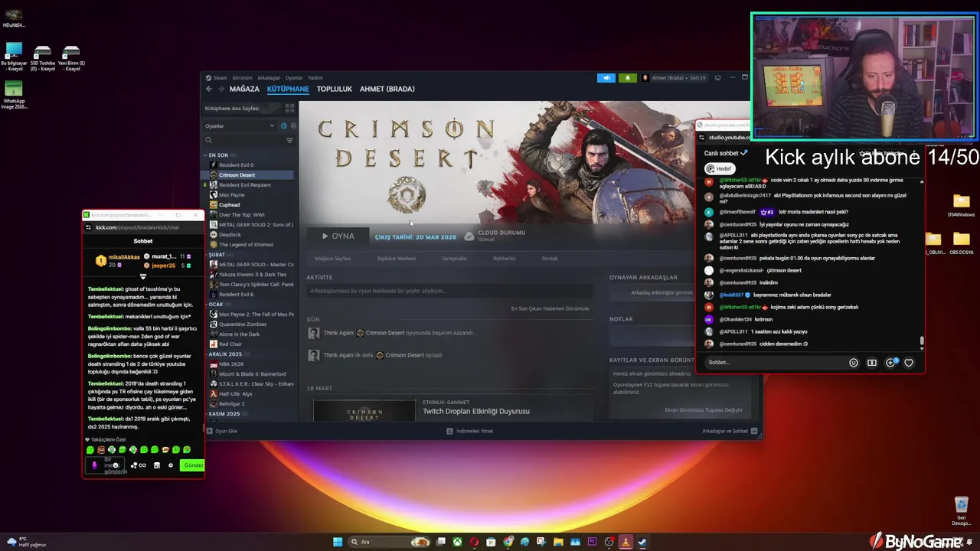Screen dimensions: 980x551
Task: Open Premiere Pro from the taskbar
Action: click(x=592, y=542)
